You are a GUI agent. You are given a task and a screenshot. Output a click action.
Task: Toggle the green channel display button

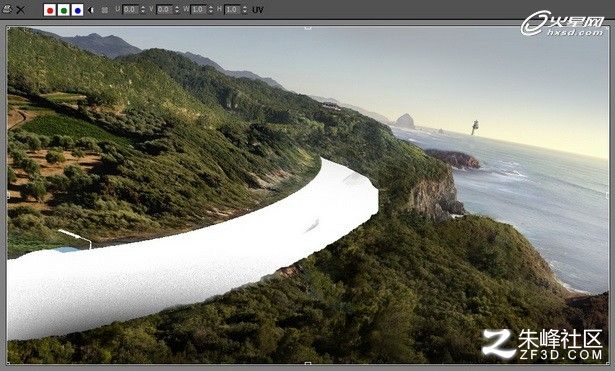point(64,10)
